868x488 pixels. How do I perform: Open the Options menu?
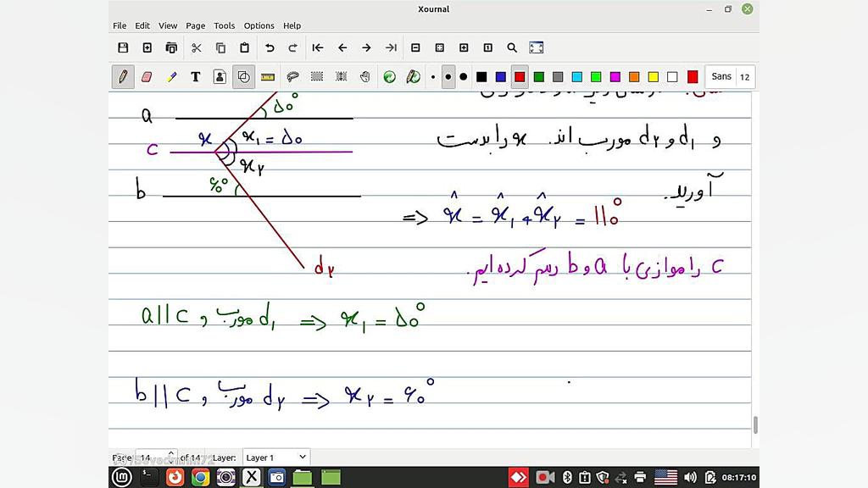pos(259,25)
